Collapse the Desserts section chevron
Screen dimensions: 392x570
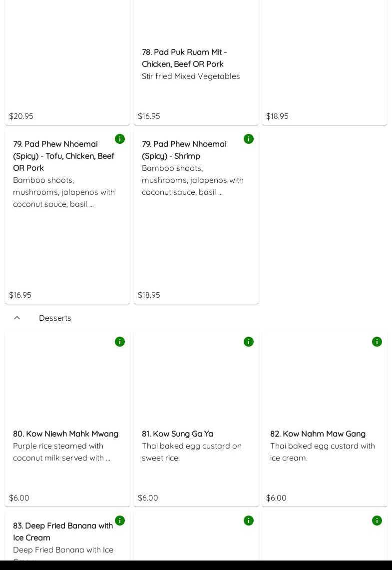click(17, 318)
